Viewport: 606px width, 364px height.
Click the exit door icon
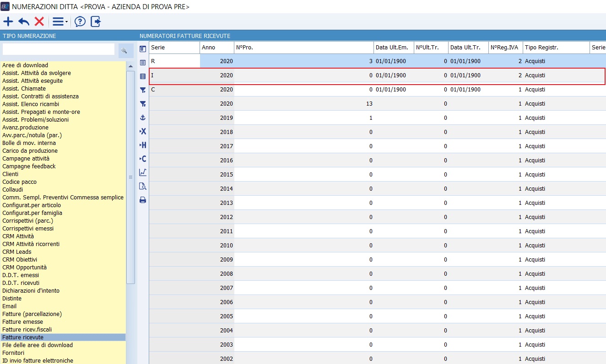96,21
